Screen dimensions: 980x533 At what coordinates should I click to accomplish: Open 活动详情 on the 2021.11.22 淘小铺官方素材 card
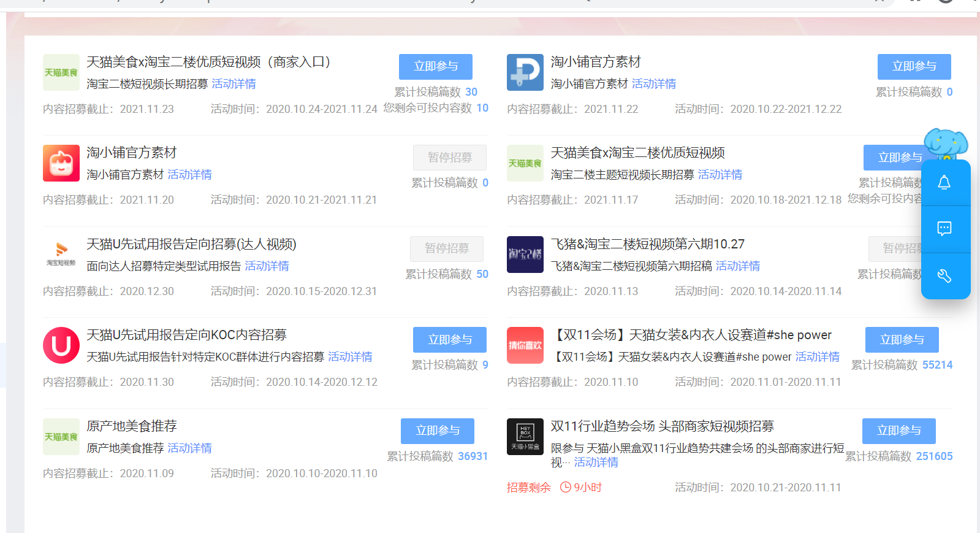click(x=654, y=84)
